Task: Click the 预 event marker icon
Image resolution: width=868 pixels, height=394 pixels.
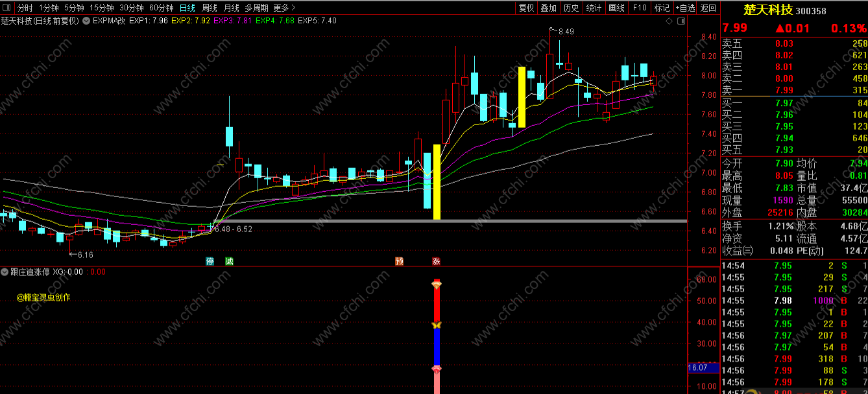Action: (x=399, y=261)
